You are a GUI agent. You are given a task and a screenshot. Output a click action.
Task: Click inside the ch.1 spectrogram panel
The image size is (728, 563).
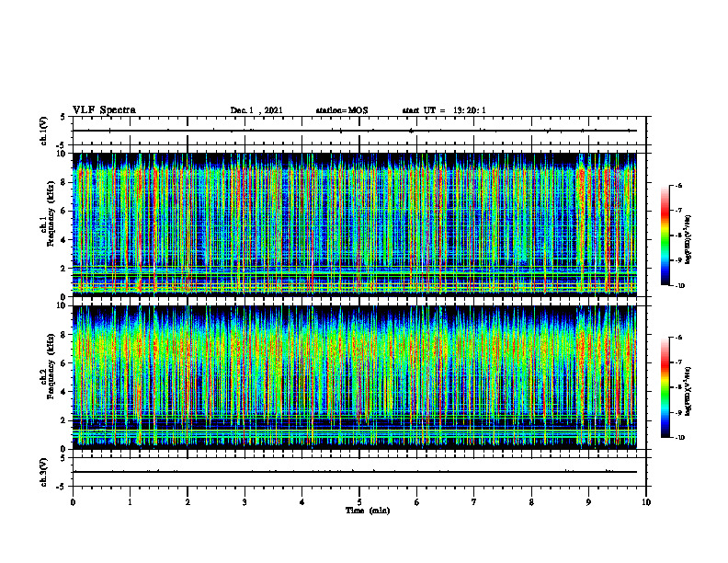(355, 224)
